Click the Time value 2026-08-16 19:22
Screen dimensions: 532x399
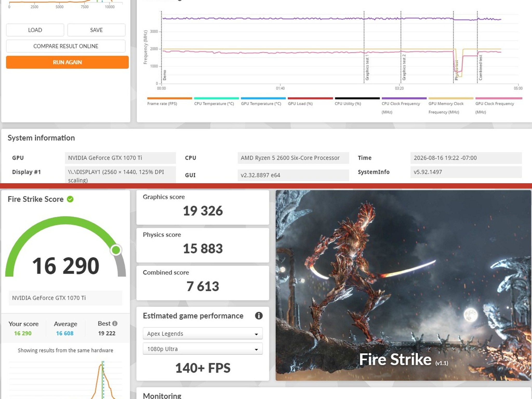coord(466,158)
